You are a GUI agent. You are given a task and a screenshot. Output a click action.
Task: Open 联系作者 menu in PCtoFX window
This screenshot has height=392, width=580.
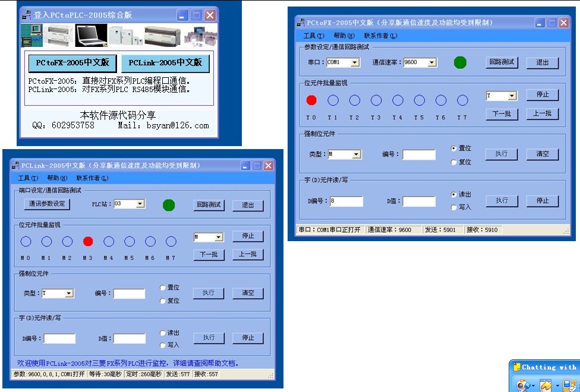tap(380, 36)
